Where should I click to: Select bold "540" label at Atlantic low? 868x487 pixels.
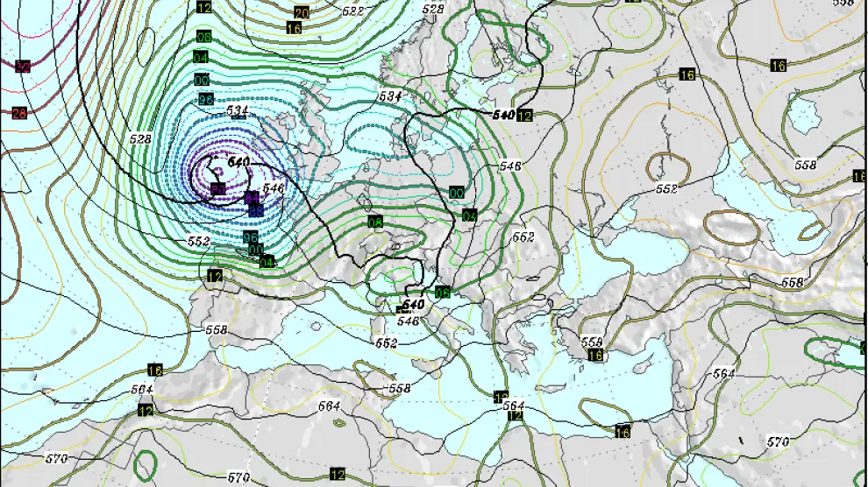coord(238,162)
